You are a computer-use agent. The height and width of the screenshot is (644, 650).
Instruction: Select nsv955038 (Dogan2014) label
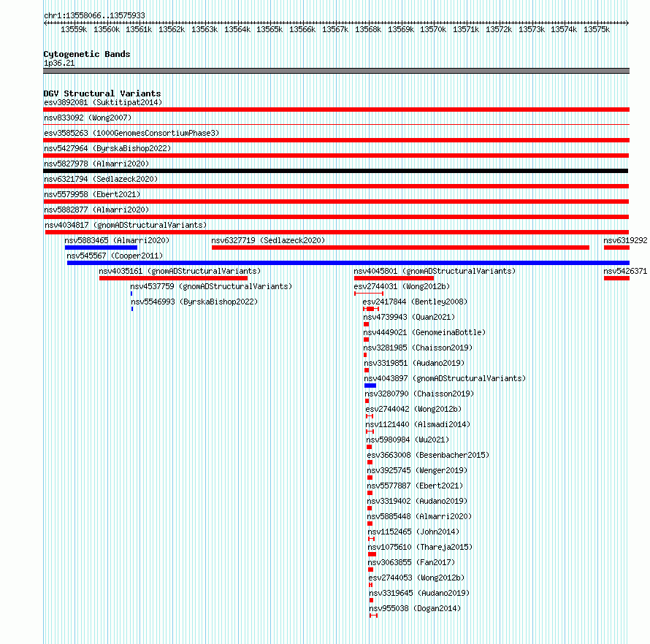415,608
